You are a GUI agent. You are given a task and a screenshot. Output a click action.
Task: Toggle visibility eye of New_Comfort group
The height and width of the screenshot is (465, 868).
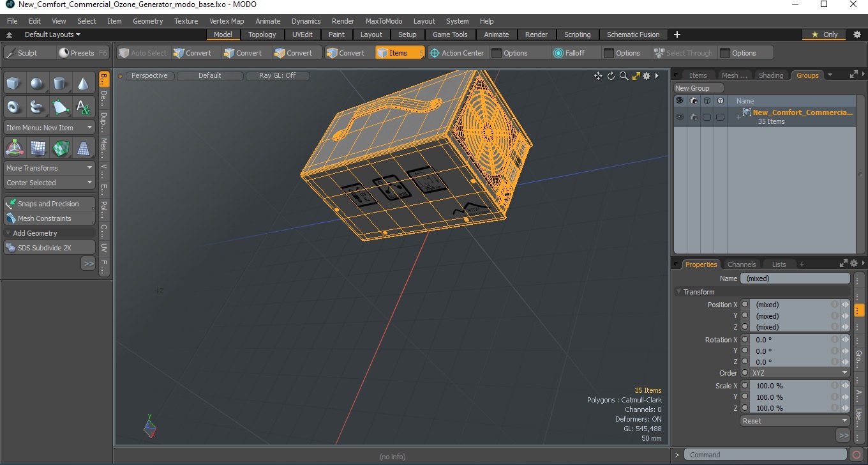(x=680, y=117)
